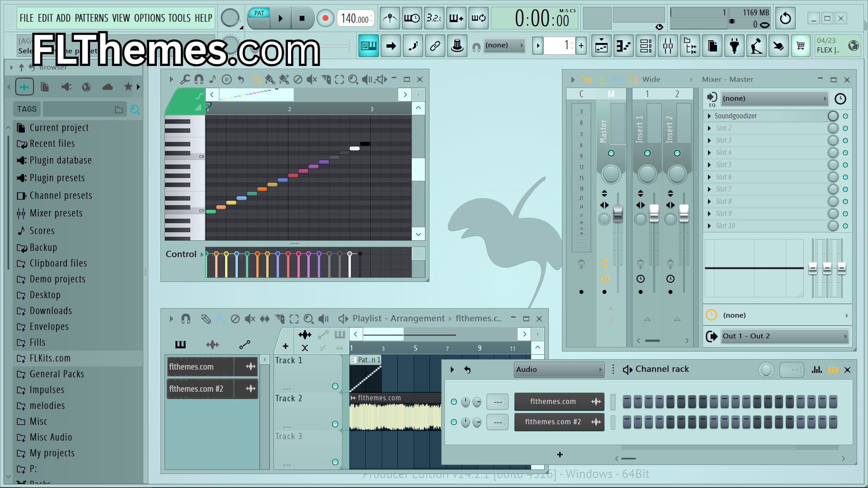
Task: Show Browser favorites star tab
Action: click(128, 87)
